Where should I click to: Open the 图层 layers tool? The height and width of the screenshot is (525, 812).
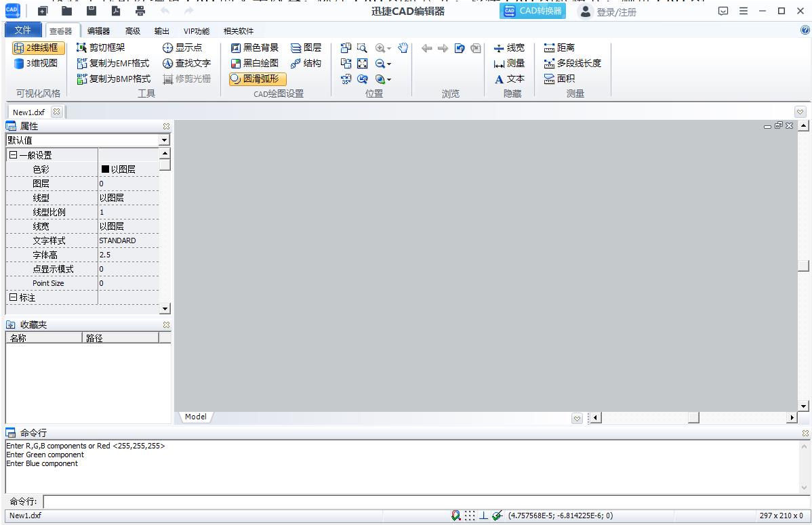coord(306,48)
